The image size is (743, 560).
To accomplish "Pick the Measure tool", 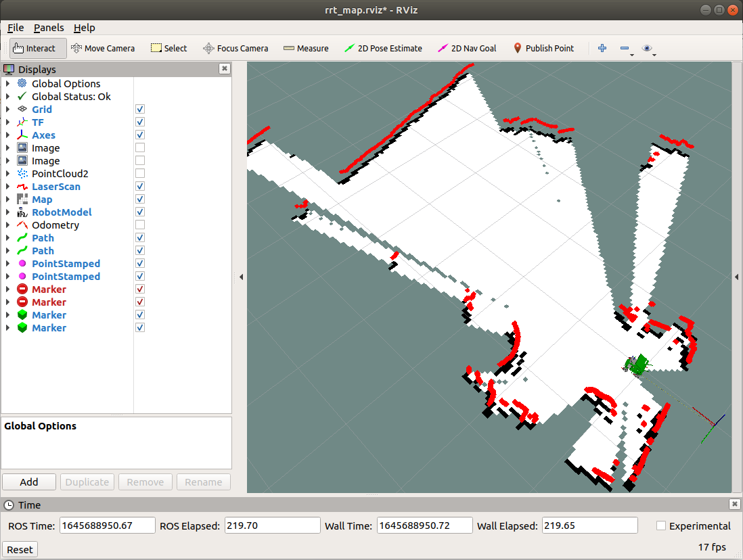I will pos(306,48).
